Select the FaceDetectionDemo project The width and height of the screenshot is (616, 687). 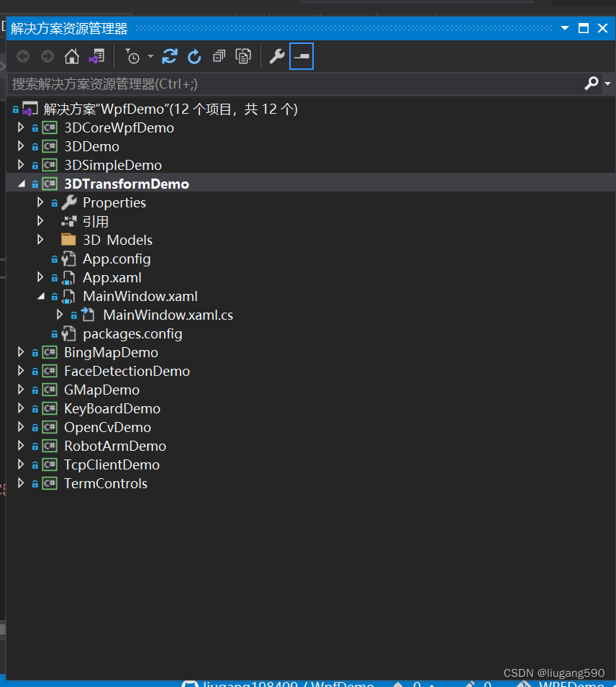pos(127,371)
